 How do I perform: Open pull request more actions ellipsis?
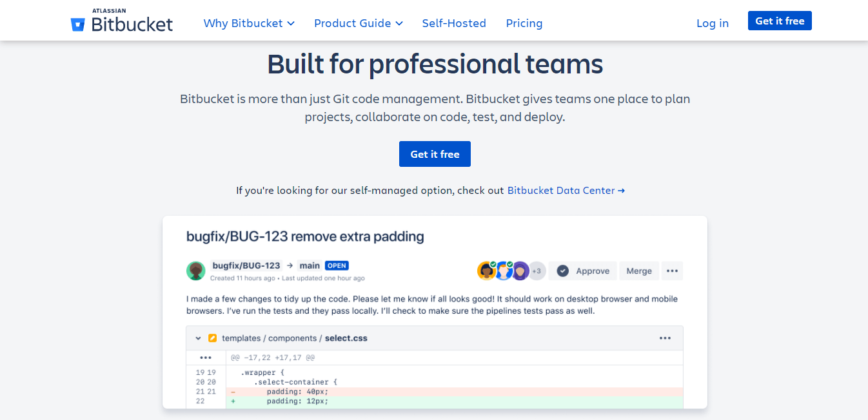pyautogui.click(x=672, y=271)
